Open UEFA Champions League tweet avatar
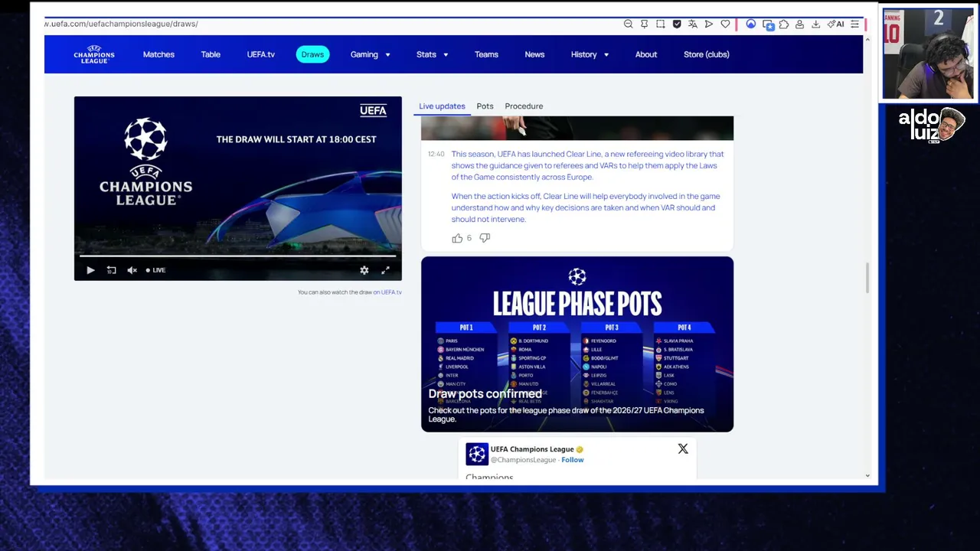 [477, 454]
